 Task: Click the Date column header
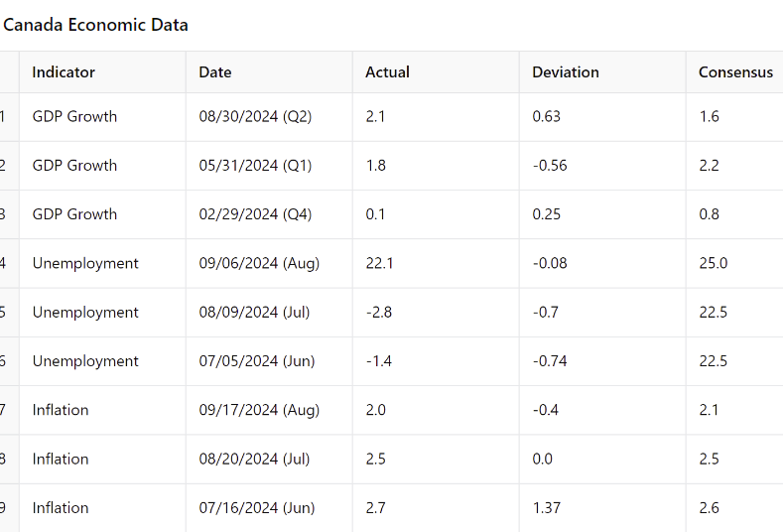(215, 72)
